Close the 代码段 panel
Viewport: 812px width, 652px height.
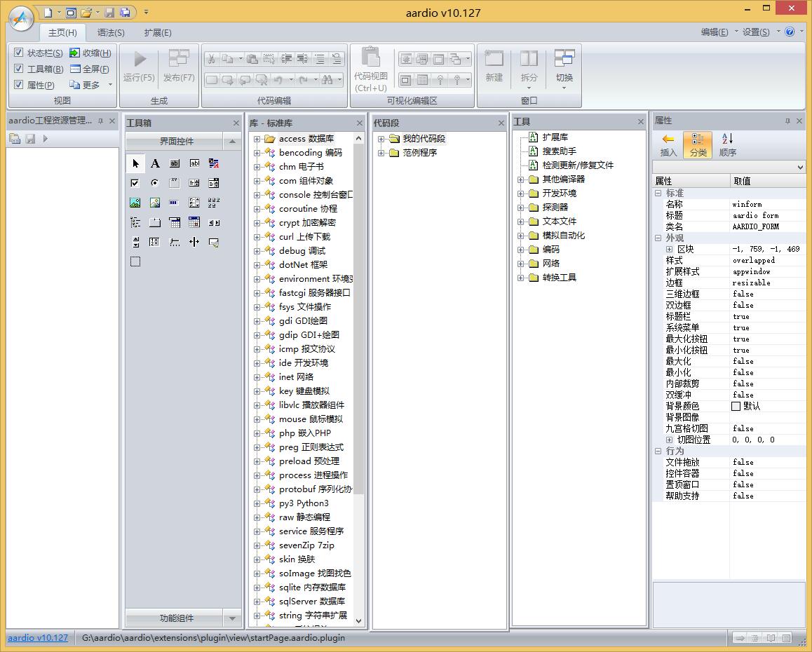pyautogui.click(x=501, y=123)
